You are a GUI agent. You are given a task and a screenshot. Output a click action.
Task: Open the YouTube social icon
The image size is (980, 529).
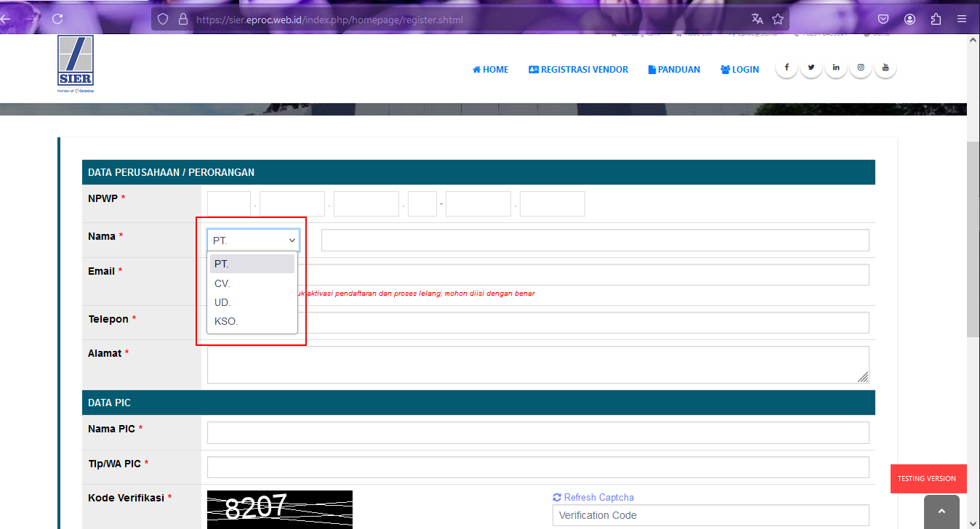[x=885, y=68]
